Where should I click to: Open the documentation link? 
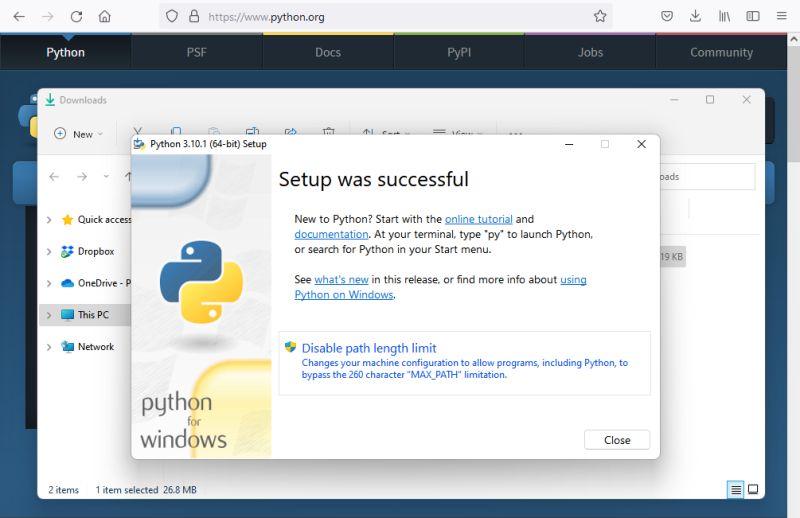[331, 234]
